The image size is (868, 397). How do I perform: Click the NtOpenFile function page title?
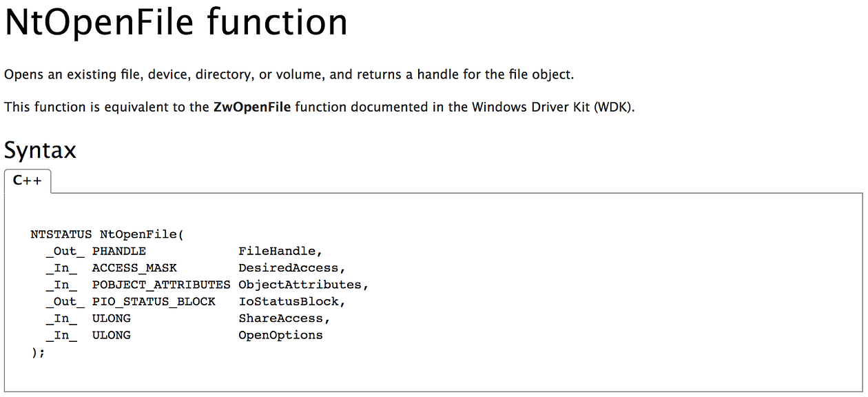176,23
